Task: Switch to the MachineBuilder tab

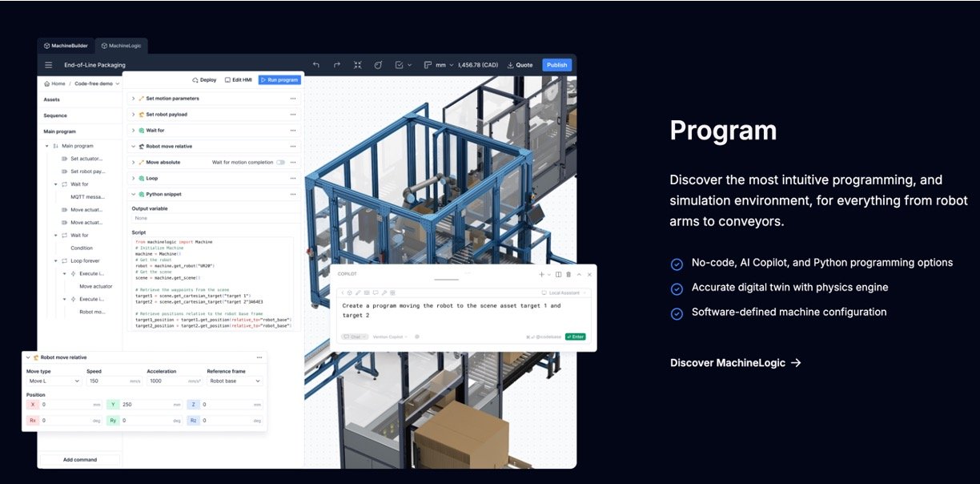Action: (66, 46)
